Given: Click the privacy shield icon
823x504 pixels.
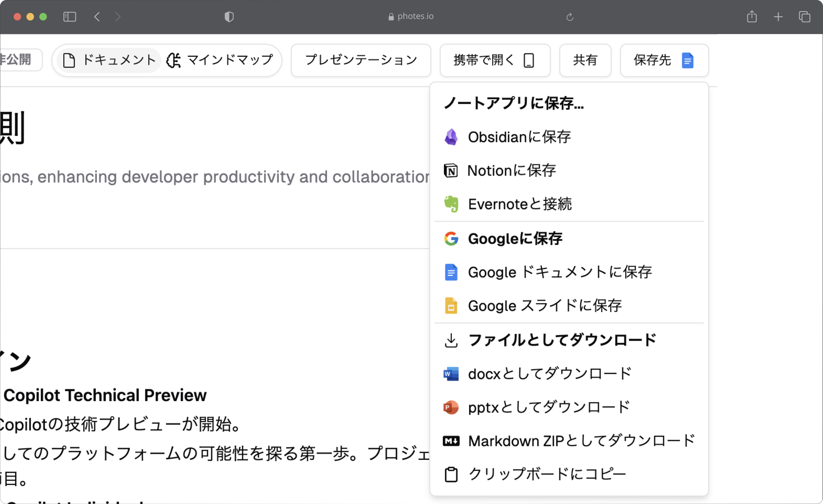Looking at the screenshot, I should [x=229, y=17].
